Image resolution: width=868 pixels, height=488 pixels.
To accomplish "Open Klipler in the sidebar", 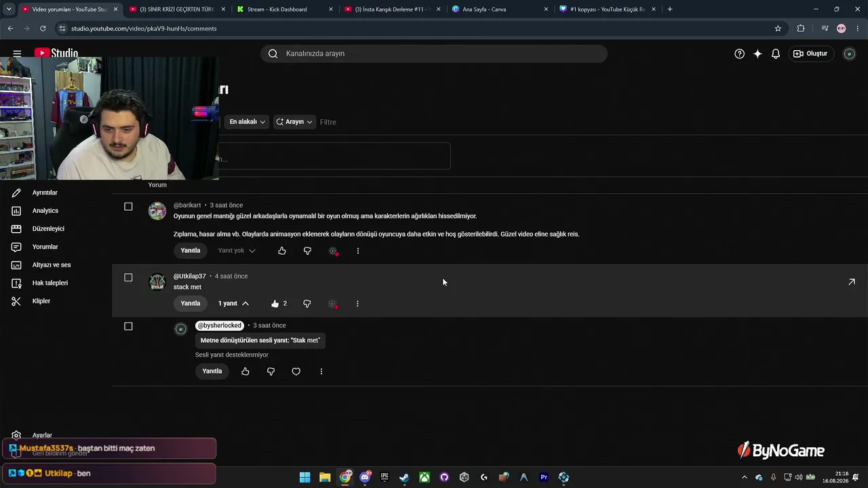I will [41, 301].
